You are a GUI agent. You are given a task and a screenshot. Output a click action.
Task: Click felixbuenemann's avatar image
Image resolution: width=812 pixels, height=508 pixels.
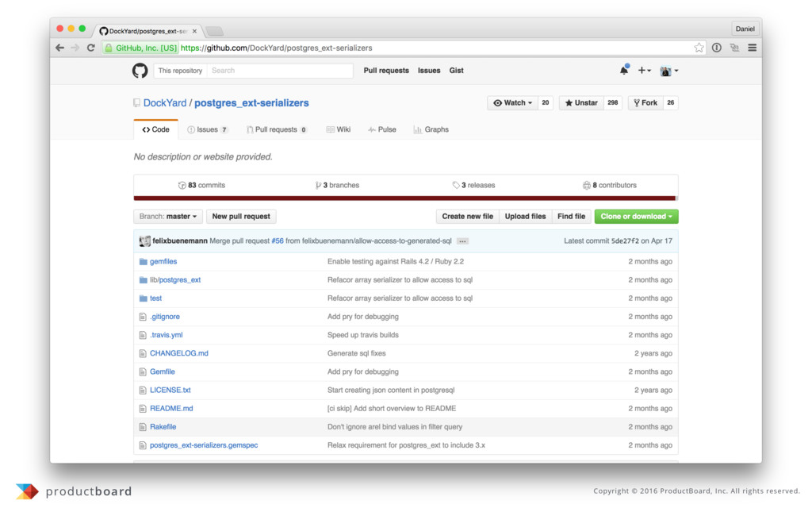(x=145, y=241)
